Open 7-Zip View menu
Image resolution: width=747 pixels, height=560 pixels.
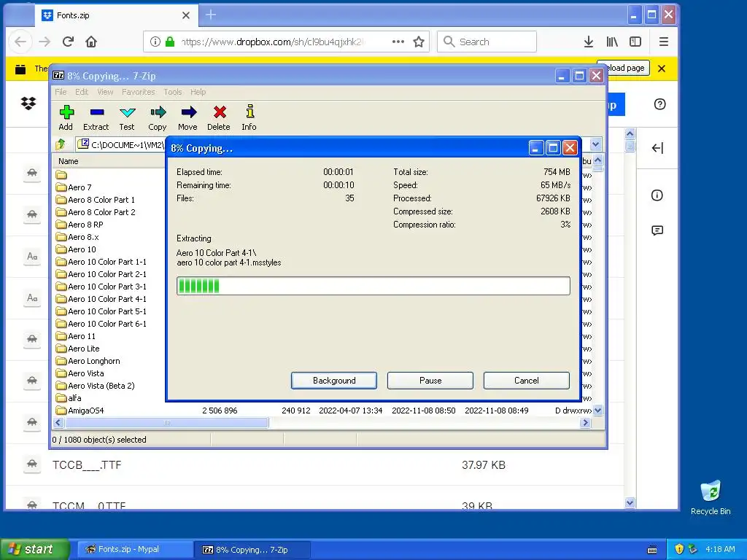pyautogui.click(x=105, y=92)
